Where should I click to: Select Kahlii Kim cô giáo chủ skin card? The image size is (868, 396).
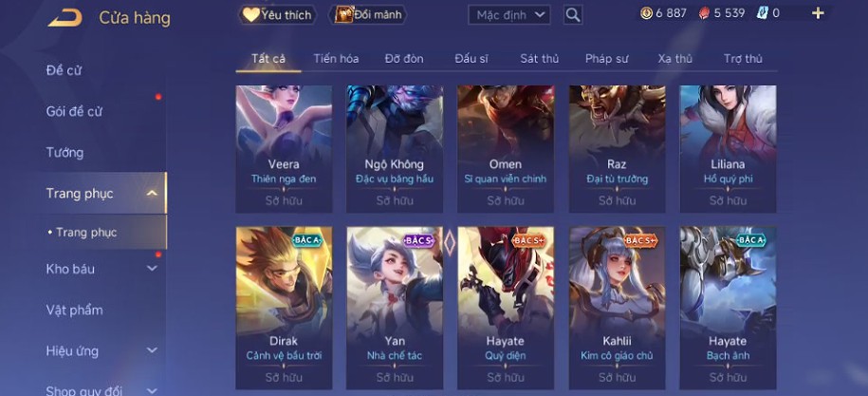click(618, 308)
